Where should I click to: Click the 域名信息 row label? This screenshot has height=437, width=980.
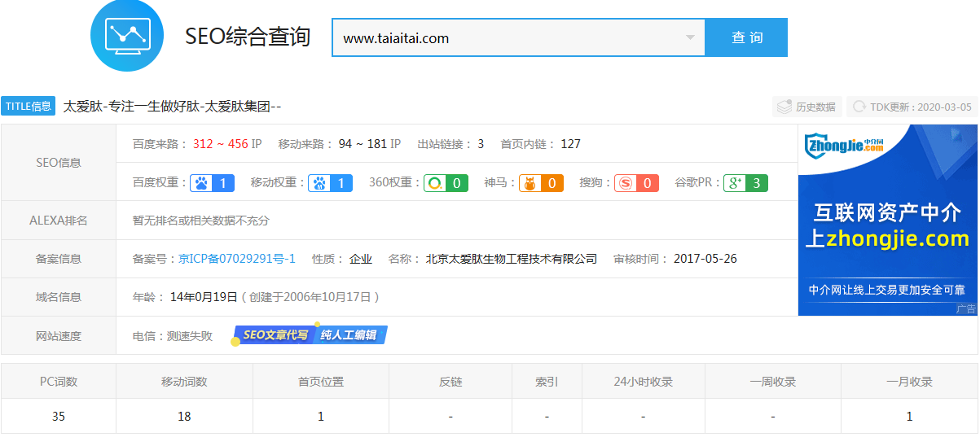tap(59, 297)
